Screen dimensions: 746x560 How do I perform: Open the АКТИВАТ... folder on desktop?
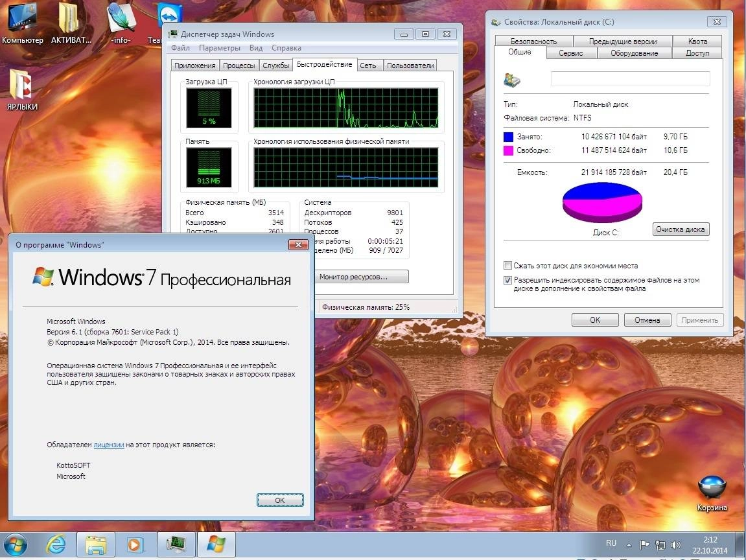71,23
